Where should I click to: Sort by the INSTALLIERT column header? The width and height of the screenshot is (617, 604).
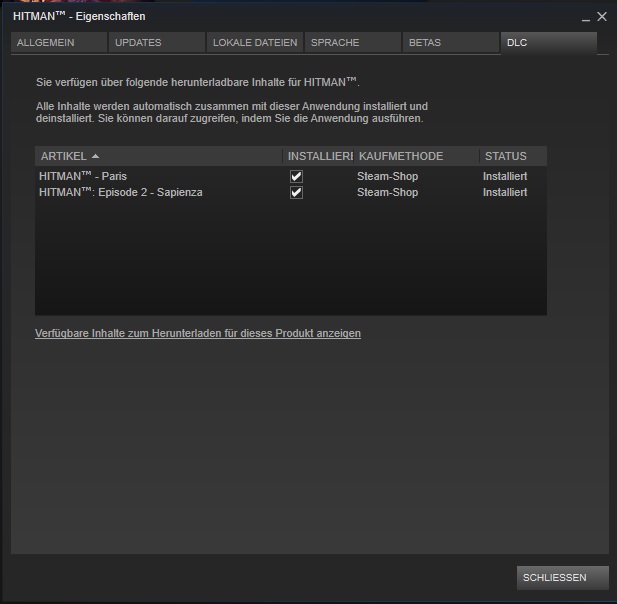[x=318, y=156]
